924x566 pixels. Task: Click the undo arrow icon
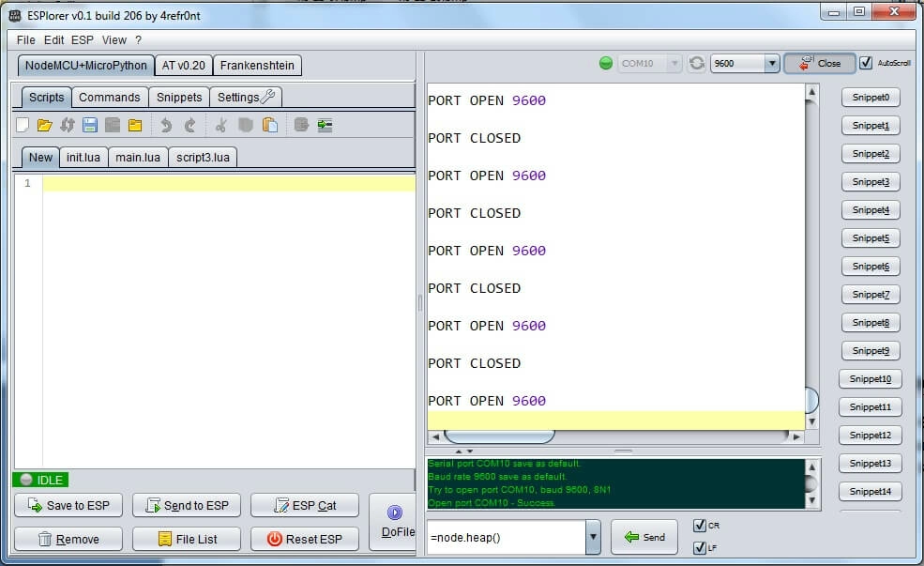(166, 125)
